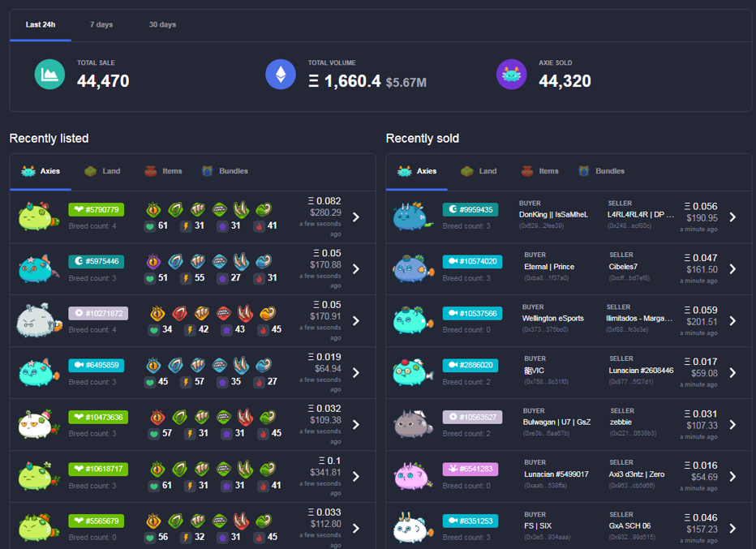Open listing arrow for Axie #10473636
Viewport: 756px width, 549px height.
pos(356,425)
